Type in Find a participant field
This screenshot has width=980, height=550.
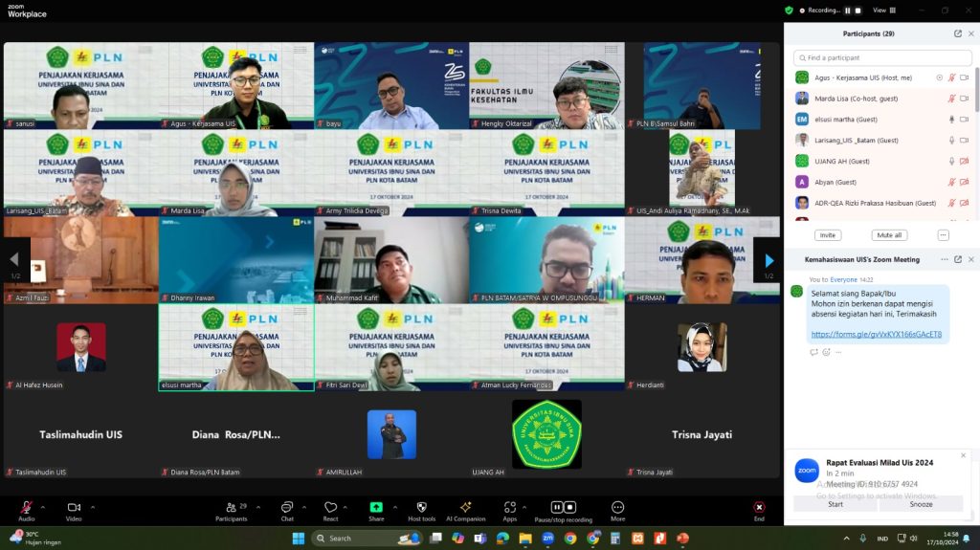[x=880, y=57]
